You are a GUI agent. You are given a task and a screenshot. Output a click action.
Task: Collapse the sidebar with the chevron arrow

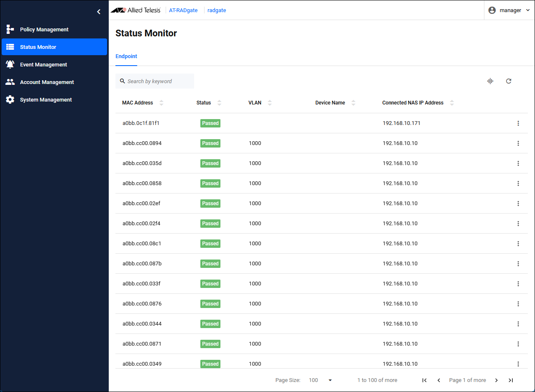point(99,12)
